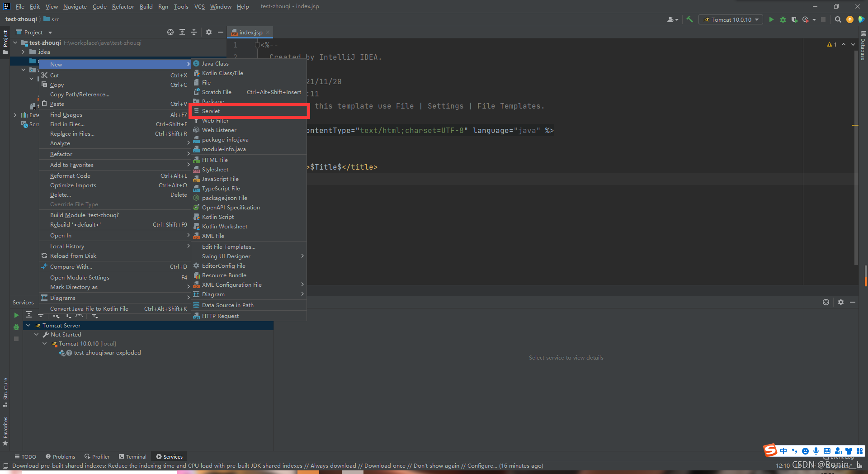Click the src breadcrumb in navigation bar
This screenshot has width=868, height=474.
point(52,19)
